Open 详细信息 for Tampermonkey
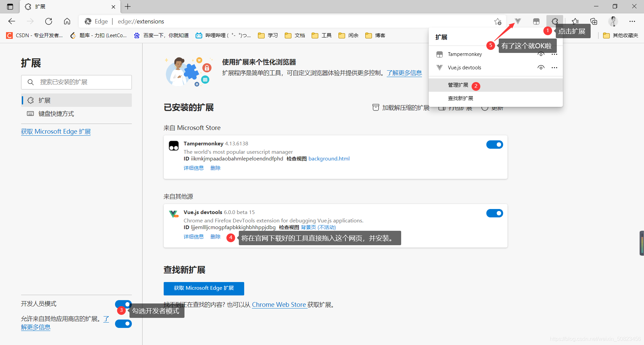Image resolution: width=644 pixels, height=345 pixels. click(x=194, y=168)
